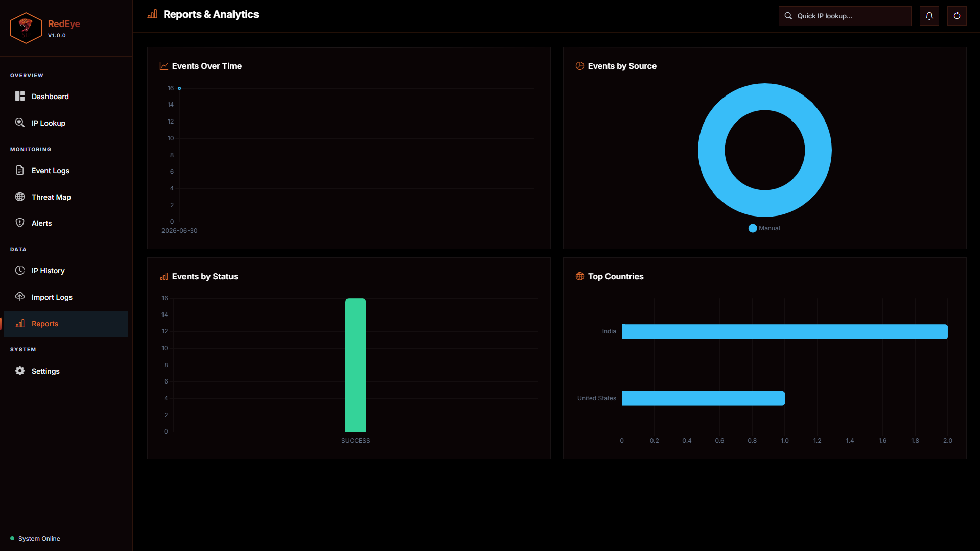Click the data point on Events Over Time

[179, 88]
